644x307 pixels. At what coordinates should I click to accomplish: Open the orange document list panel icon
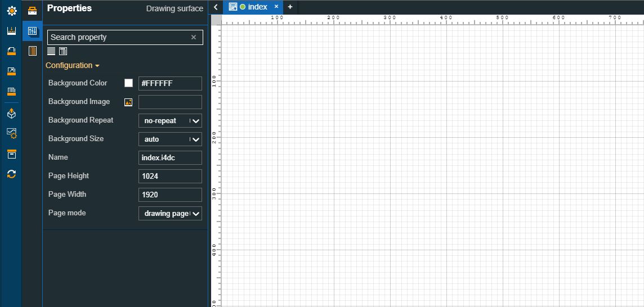[33, 51]
